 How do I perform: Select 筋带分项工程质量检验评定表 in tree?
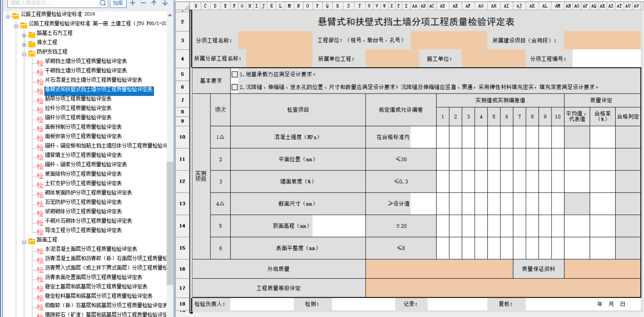pos(78,99)
